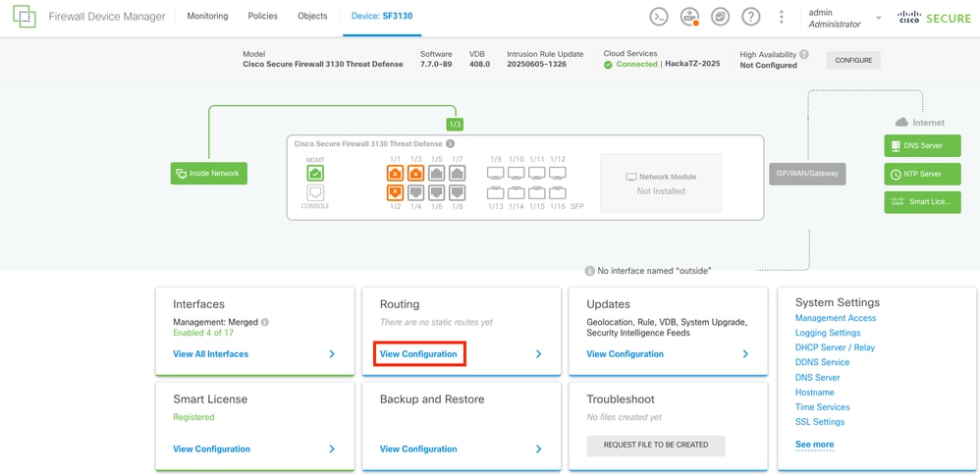The image size is (980, 475).
Task: Select interface port 1/8
Action: click(457, 192)
